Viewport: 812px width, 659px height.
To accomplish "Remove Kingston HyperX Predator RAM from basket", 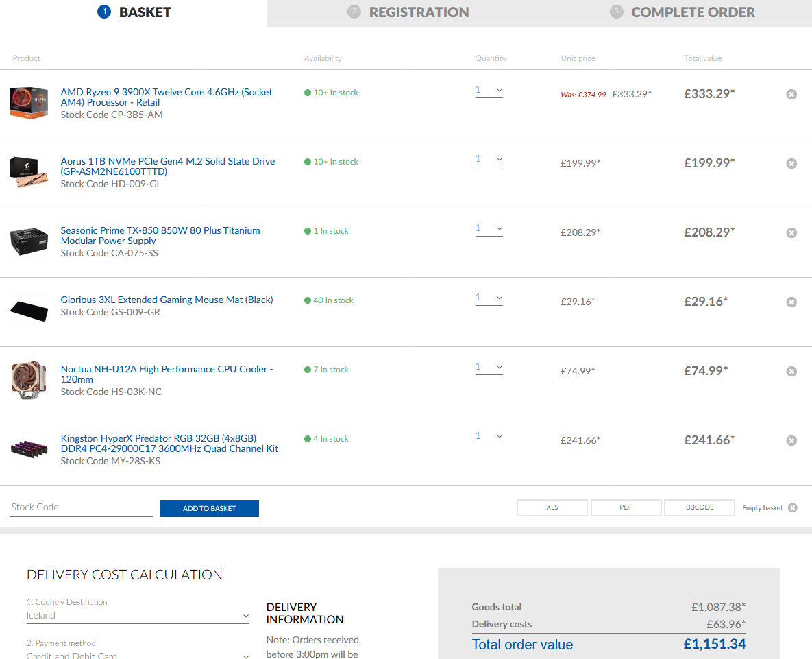I will point(791,441).
